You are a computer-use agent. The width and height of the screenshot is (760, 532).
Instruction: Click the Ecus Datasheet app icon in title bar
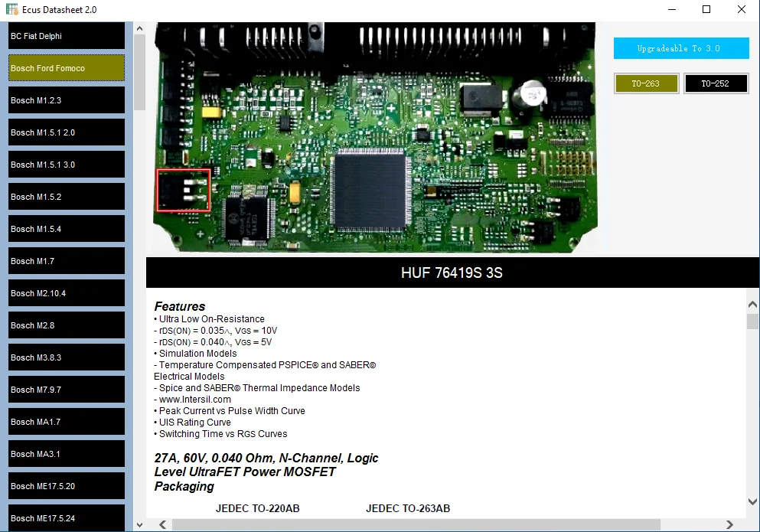11,9
